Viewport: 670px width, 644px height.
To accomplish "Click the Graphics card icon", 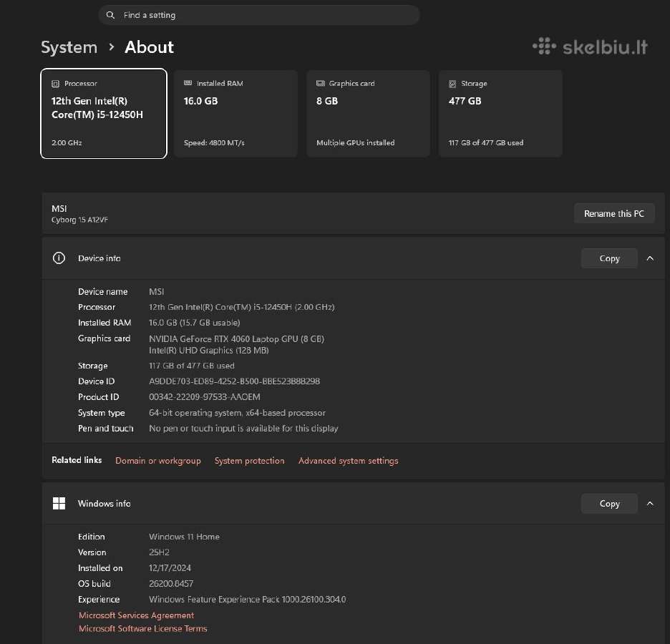I will tap(321, 83).
